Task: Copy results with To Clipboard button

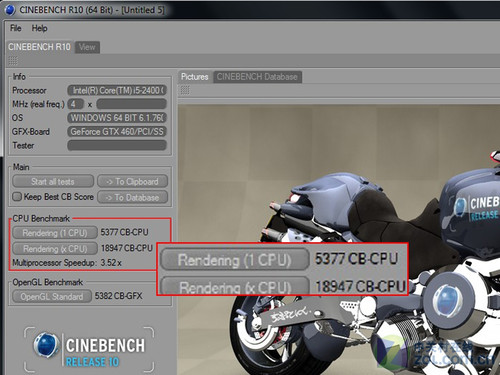Action: tap(132, 181)
